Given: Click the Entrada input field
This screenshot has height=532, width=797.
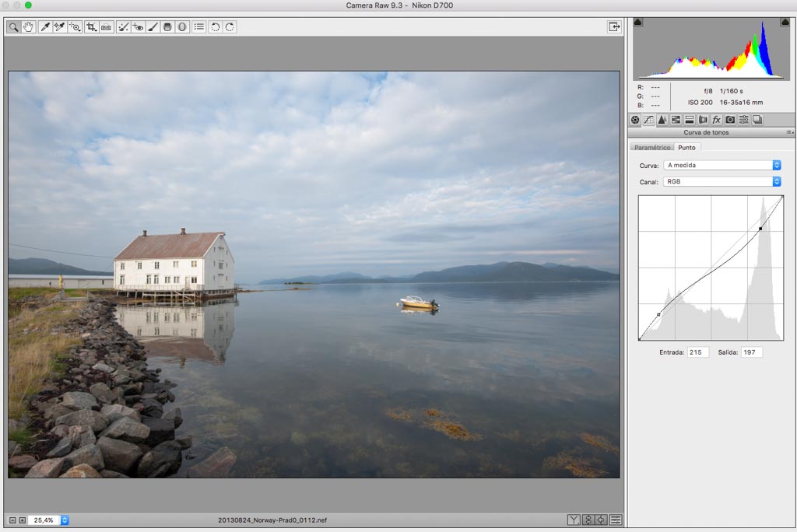Looking at the screenshot, I should click(697, 352).
